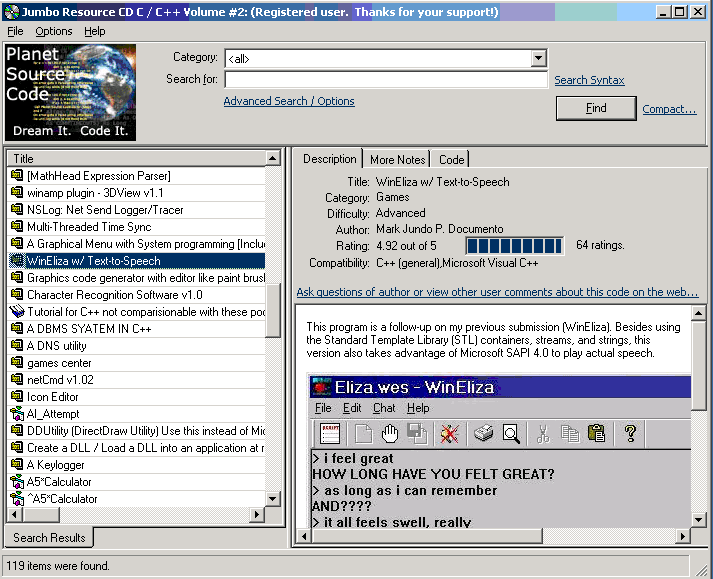Screen dimensions: 713x579
Task: Click the Find button
Action: click(596, 108)
